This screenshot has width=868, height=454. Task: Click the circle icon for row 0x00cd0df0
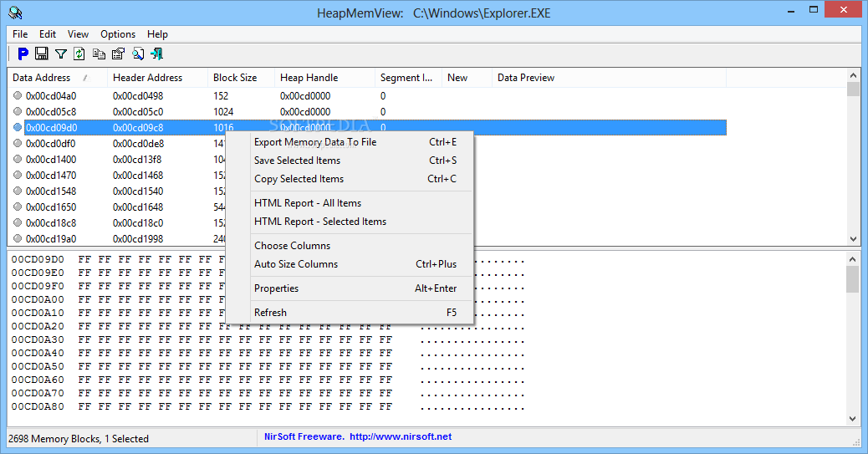(x=18, y=143)
